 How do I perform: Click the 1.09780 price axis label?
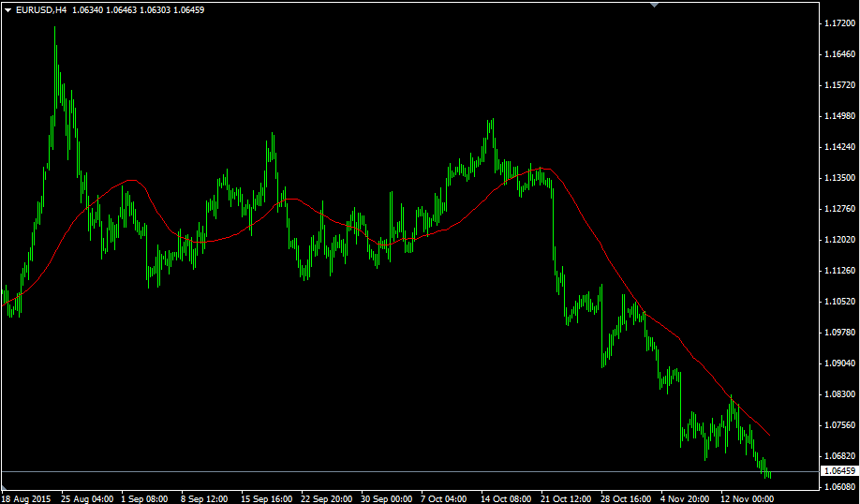[839, 332]
